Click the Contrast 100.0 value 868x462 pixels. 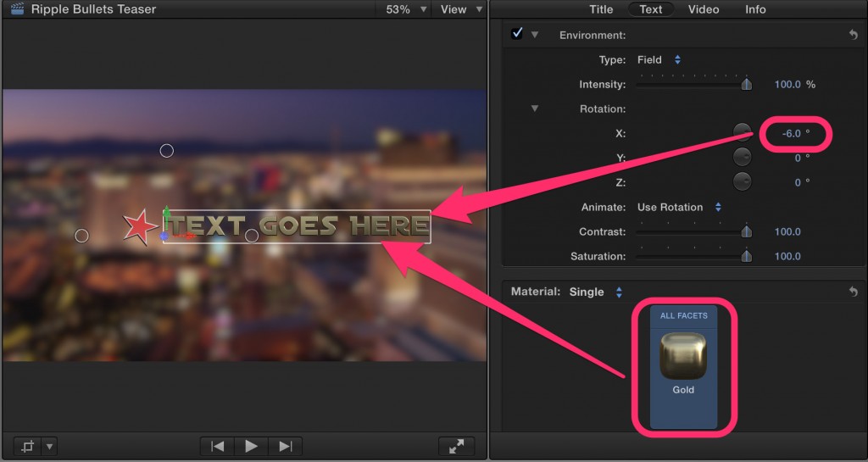pyautogui.click(x=787, y=231)
